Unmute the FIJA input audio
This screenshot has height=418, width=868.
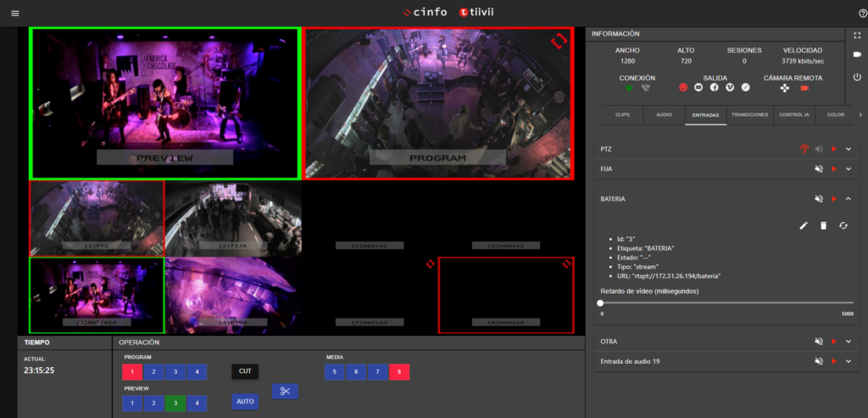tap(819, 170)
